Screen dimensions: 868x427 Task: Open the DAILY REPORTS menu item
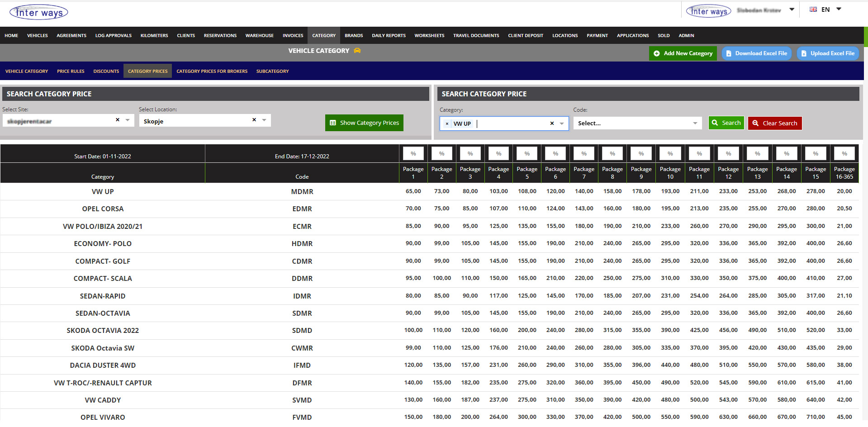389,35
